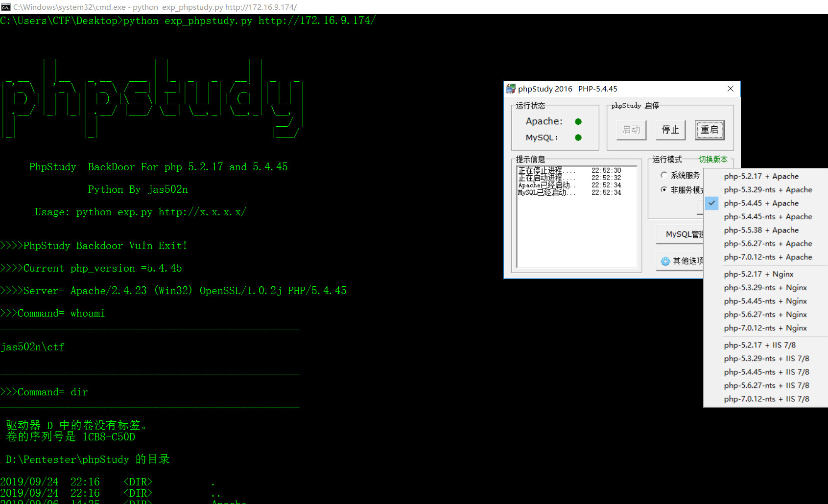Image resolution: width=828 pixels, height=504 pixels.
Task: Click the 停止 button to stop services
Action: click(670, 130)
